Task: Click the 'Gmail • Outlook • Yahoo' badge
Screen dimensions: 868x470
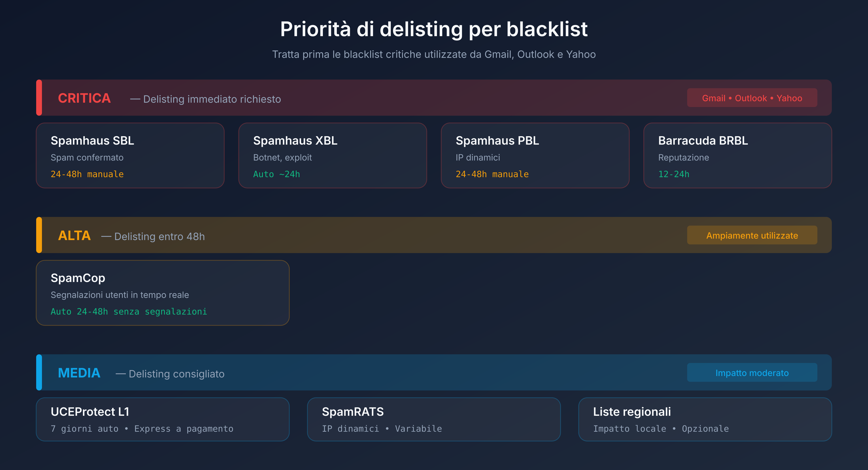Action: click(752, 98)
